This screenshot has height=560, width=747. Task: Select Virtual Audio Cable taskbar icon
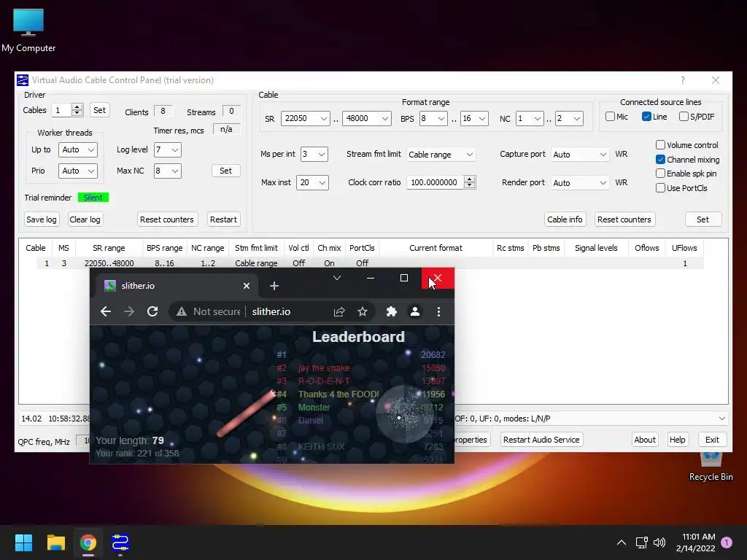[x=120, y=542]
